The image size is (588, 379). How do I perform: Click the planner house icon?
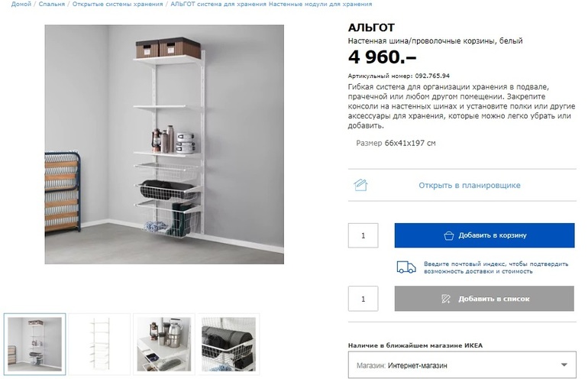pos(360,185)
